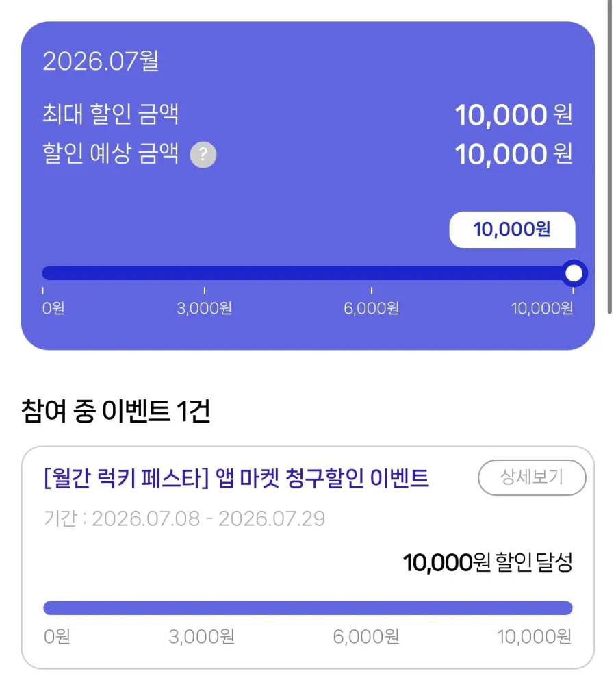Select the 2026.07월 month label
The width and height of the screenshot is (616, 678).
[x=101, y=61]
